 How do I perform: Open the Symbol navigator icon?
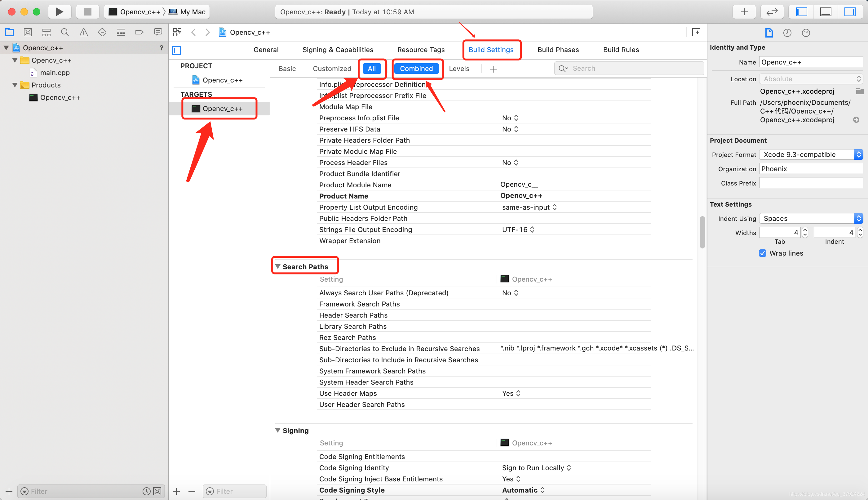point(46,32)
